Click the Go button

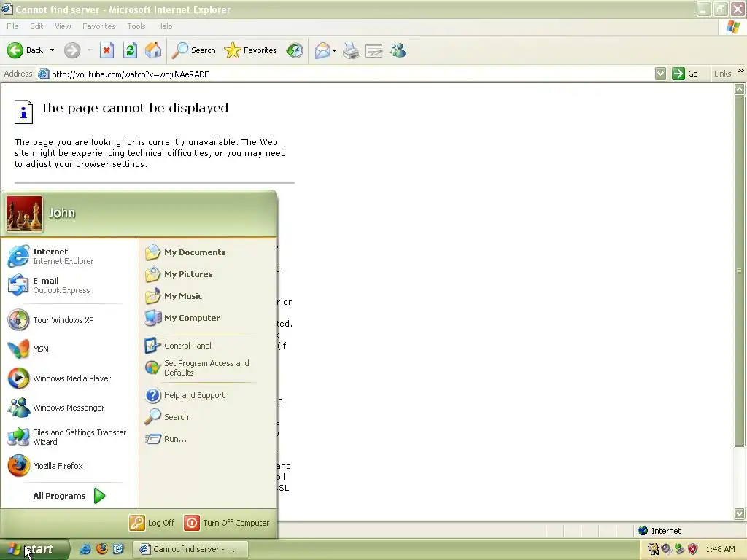tap(685, 74)
